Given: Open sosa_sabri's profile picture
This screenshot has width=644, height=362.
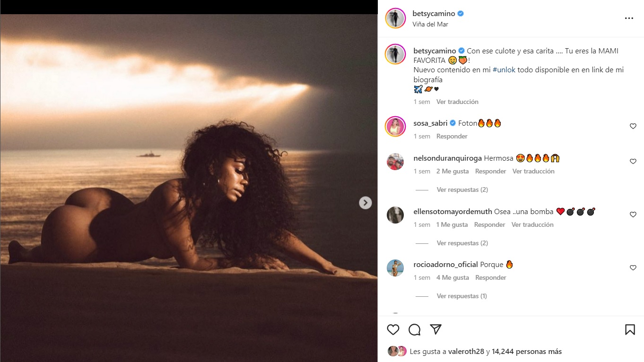Looking at the screenshot, I should (395, 127).
